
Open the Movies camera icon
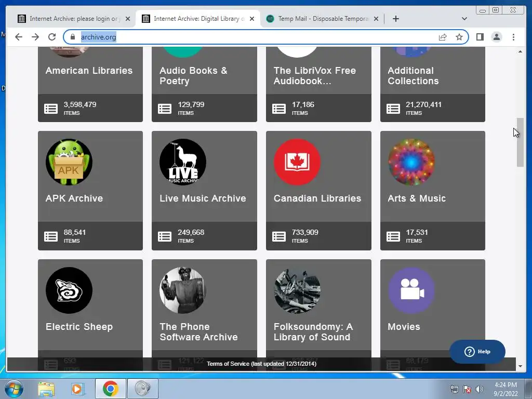[411, 290]
